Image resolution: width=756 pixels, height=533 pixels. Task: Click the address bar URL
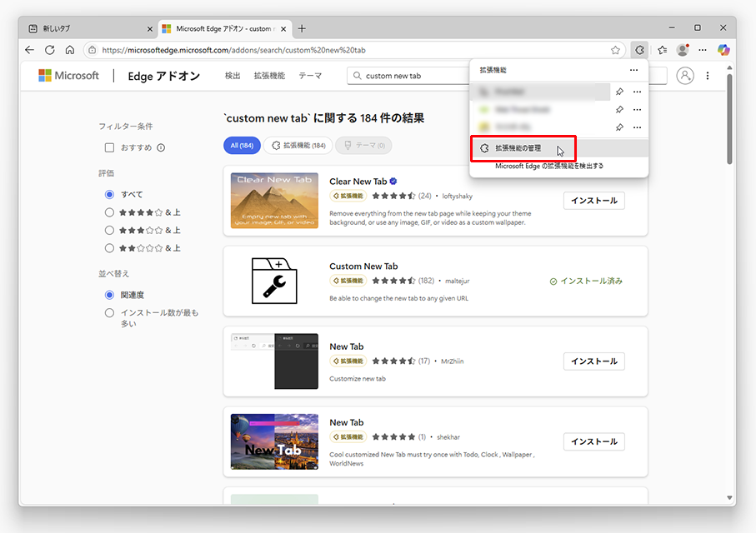(x=234, y=50)
